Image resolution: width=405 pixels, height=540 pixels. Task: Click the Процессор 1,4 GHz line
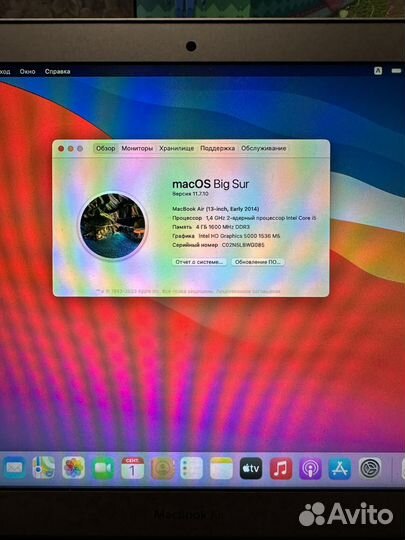point(244,218)
